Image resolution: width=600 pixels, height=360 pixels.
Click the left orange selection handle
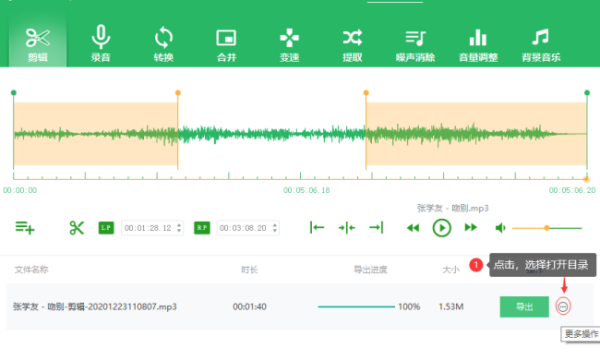pyautogui.click(x=178, y=93)
